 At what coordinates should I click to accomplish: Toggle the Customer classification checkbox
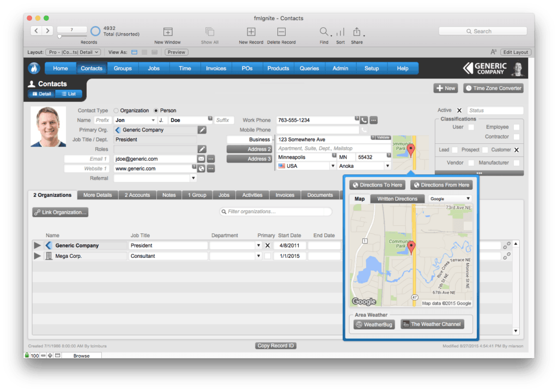click(x=517, y=150)
